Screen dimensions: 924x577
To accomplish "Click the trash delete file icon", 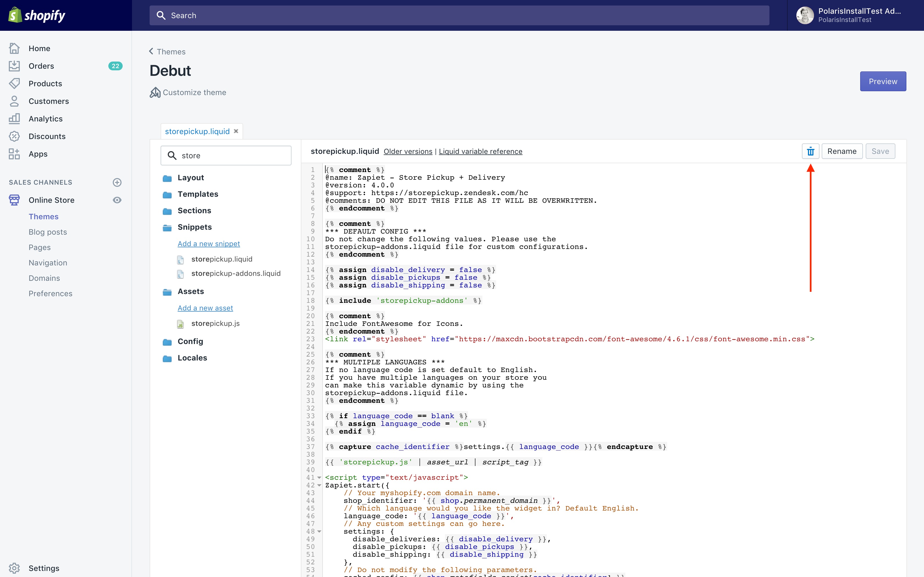I will tap(810, 151).
